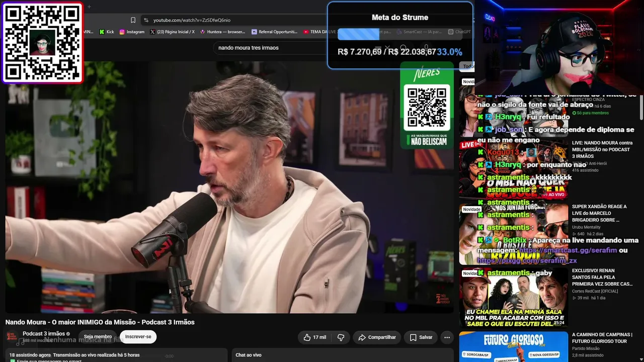Click the '416 assistindo' viewer count text
The height and width of the screenshot is (362, 644).
pyautogui.click(x=586, y=170)
